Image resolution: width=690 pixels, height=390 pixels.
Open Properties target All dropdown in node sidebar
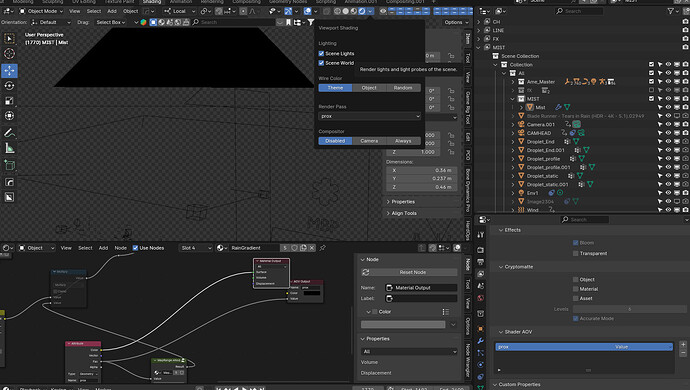(409, 352)
